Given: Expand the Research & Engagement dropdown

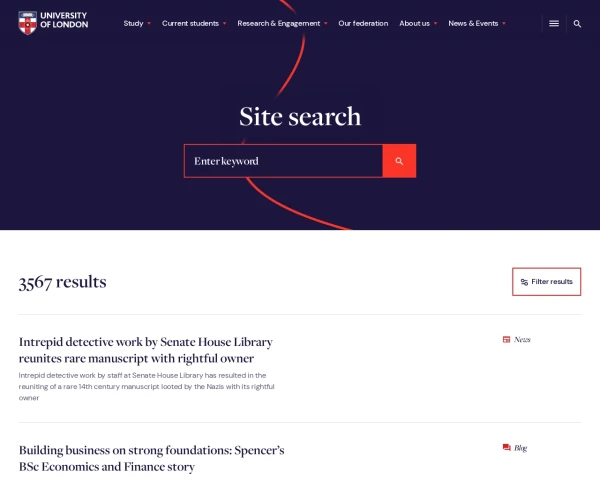Looking at the screenshot, I should [282, 23].
